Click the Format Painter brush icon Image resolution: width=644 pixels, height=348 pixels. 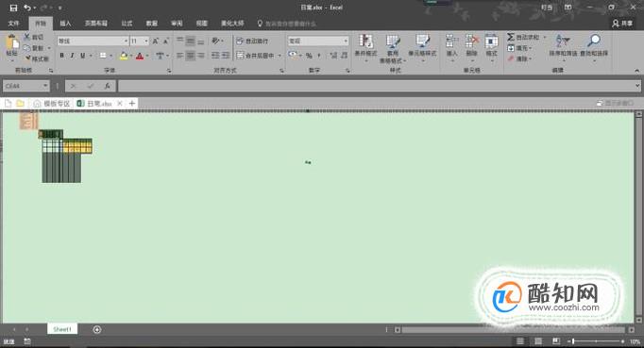(x=28, y=58)
